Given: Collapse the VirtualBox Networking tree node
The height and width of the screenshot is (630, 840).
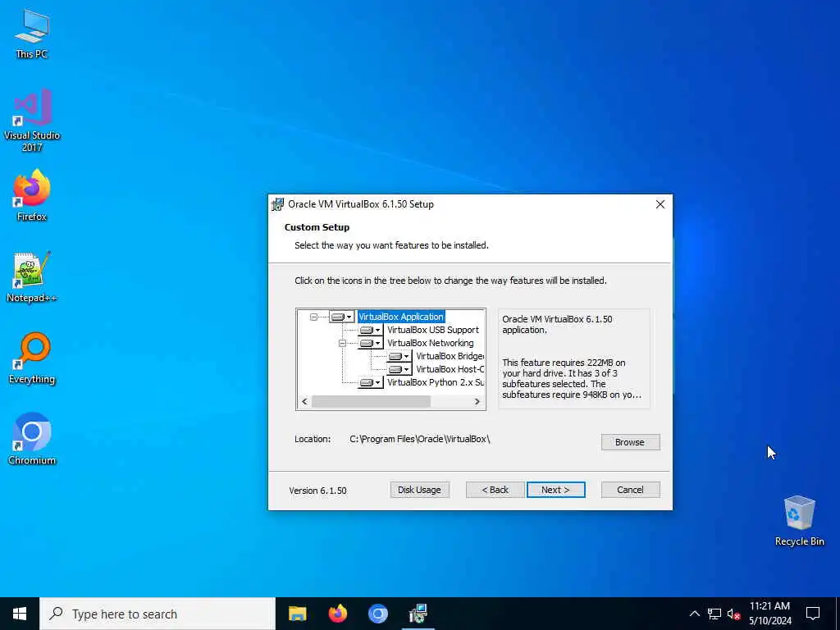Looking at the screenshot, I should (x=342, y=344).
